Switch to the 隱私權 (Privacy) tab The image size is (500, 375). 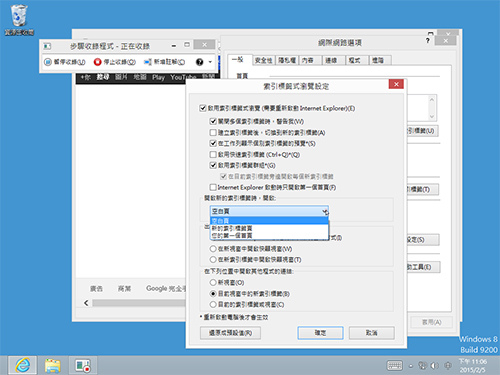click(x=287, y=60)
